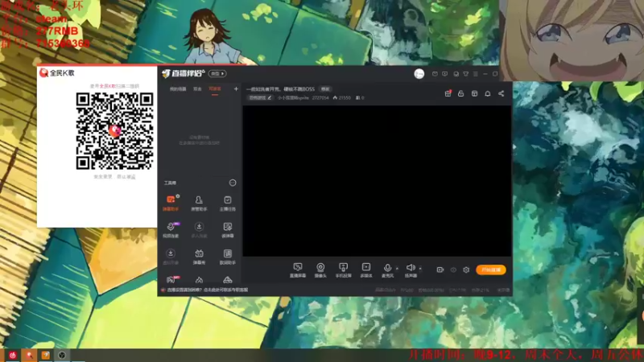Click the 全民K歌 logo in login window
The height and width of the screenshot is (362, 644).
(x=57, y=73)
